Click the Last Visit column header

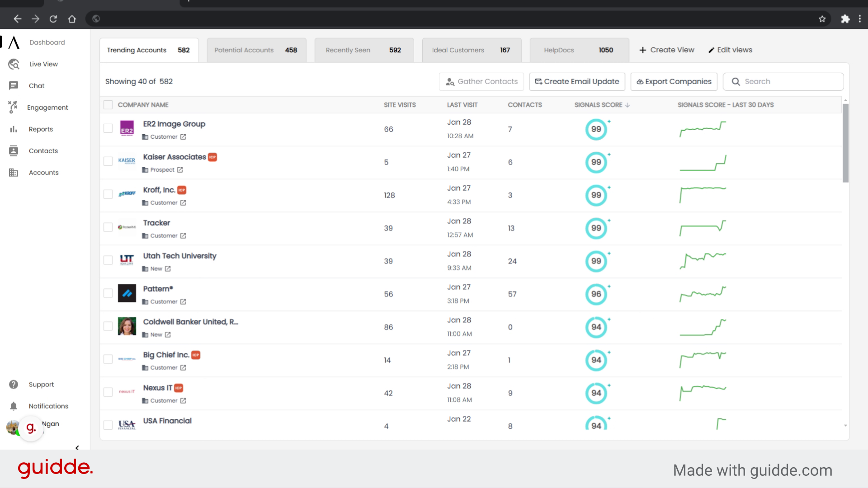point(462,105)
